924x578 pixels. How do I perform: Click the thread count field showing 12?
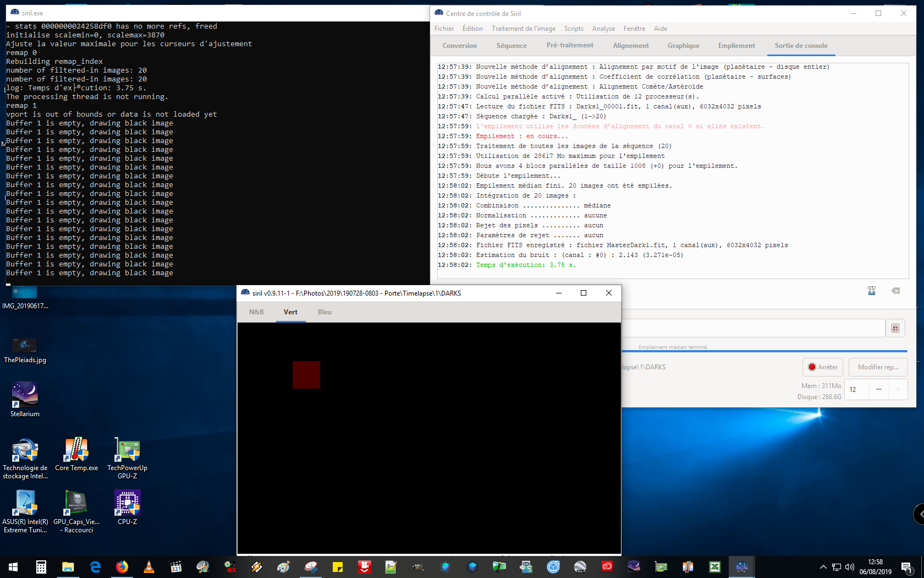pos(856,389)
